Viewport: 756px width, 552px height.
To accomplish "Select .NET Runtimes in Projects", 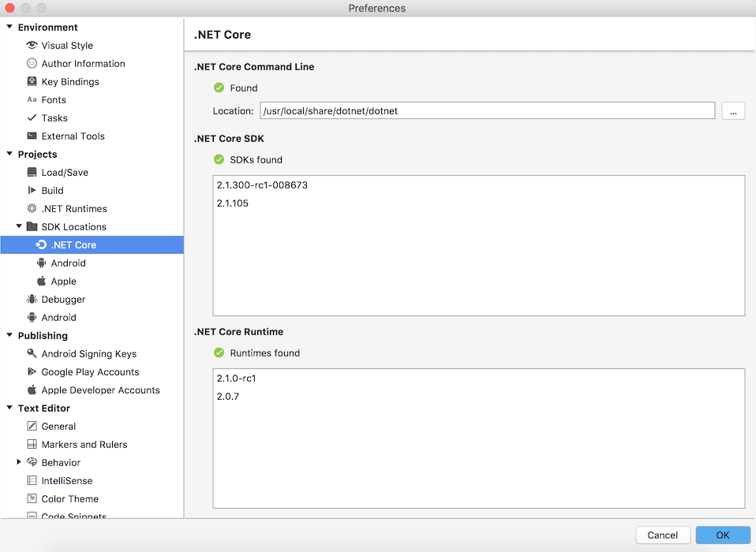I will (73, 208).
